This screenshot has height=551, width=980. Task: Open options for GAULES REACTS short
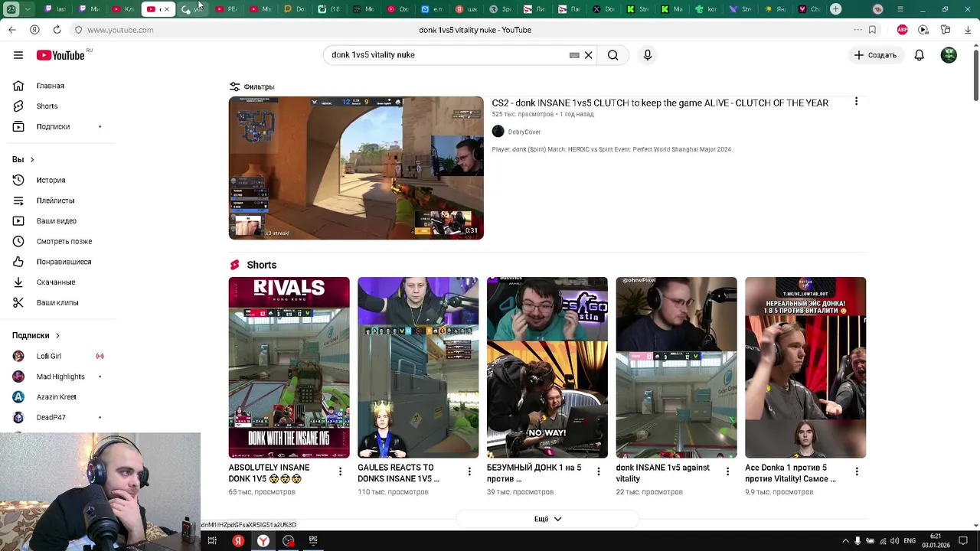[469, 471]
